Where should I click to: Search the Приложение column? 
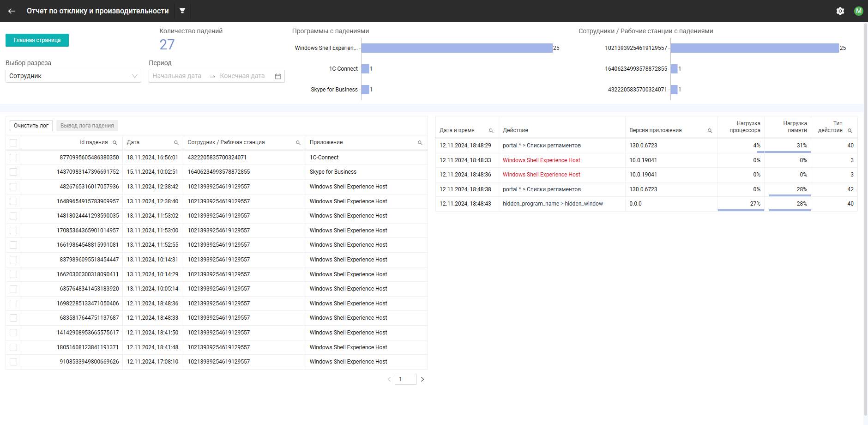(420, 143)
